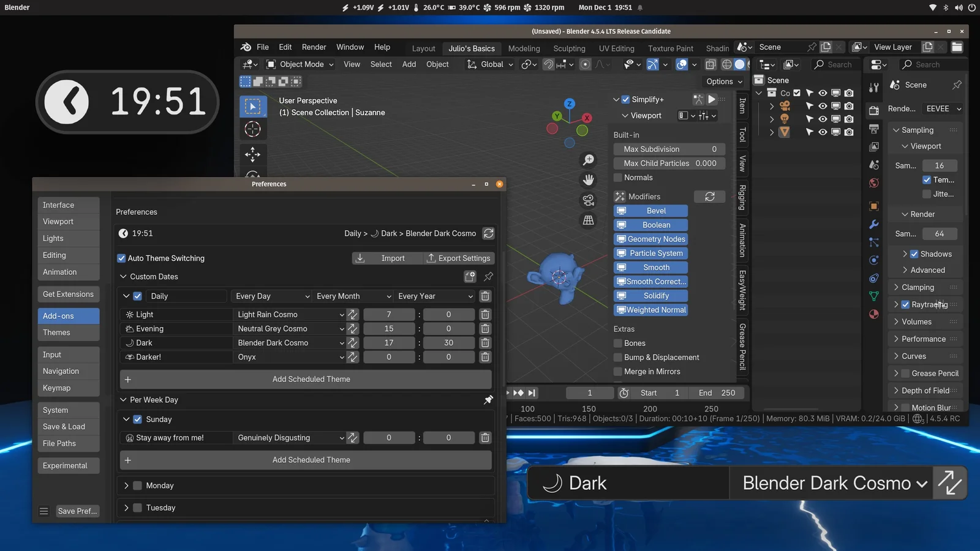Click Add Scheduled Theme under Custom Dates
980x551 pixels.
311,379
